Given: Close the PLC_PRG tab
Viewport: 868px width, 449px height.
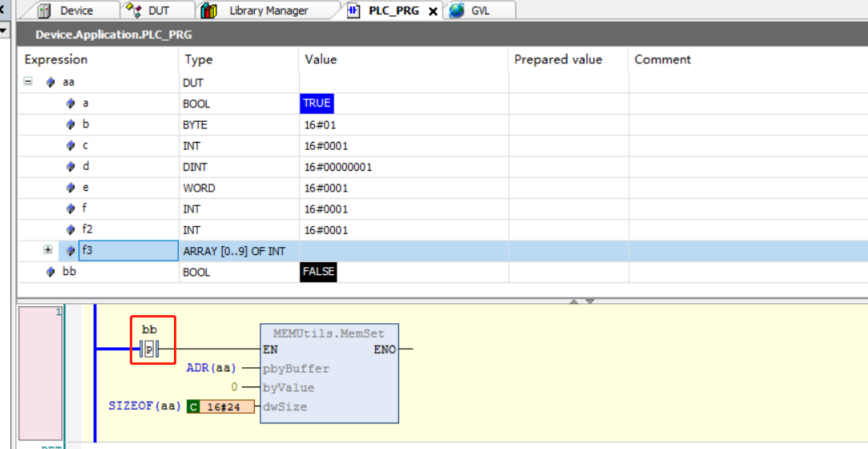Looking at the screenshot, I should click(x=433, y=11).
